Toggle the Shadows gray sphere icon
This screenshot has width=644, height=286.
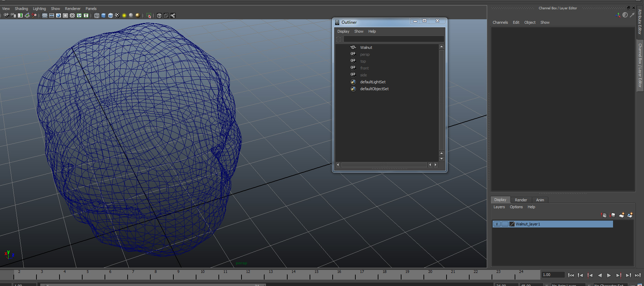[131, 15]
